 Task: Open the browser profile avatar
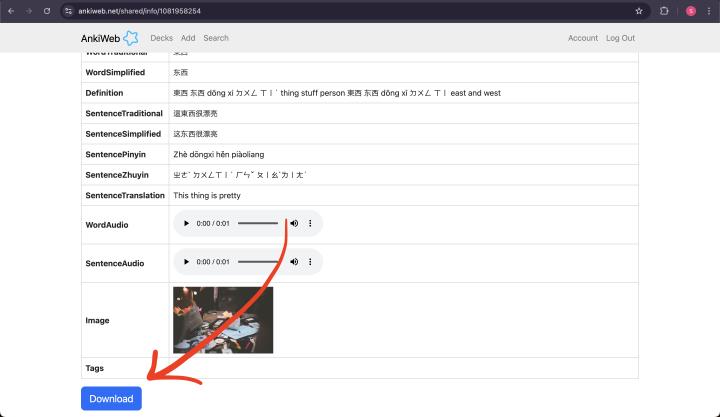tap(691, 11)
